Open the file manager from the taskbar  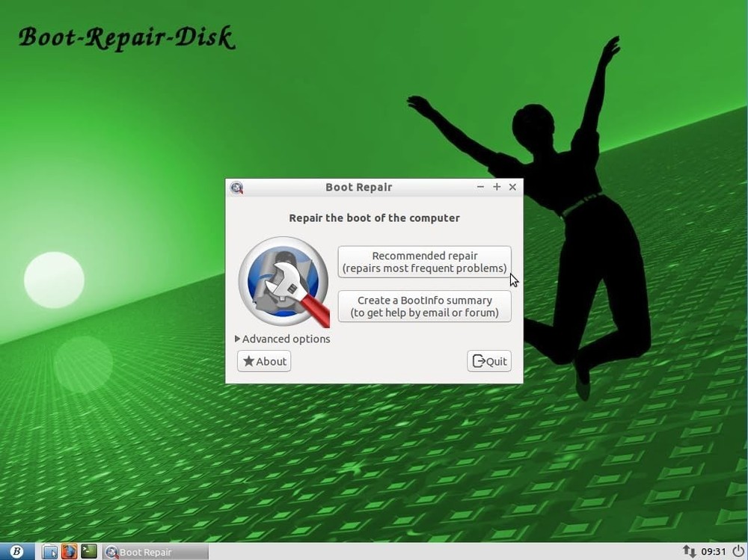click(49, 551)
